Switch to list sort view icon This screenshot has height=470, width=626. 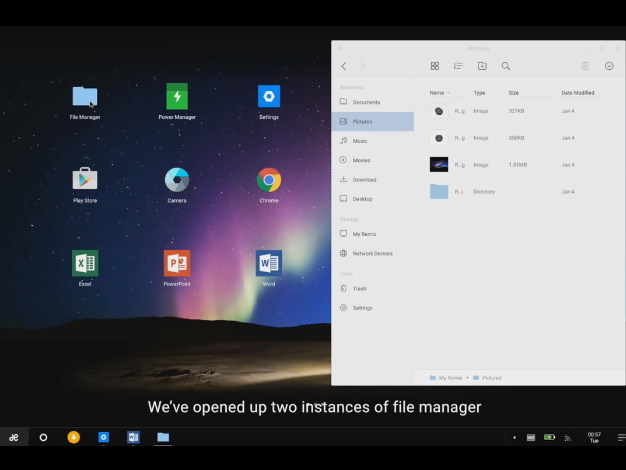coord(458,66)
